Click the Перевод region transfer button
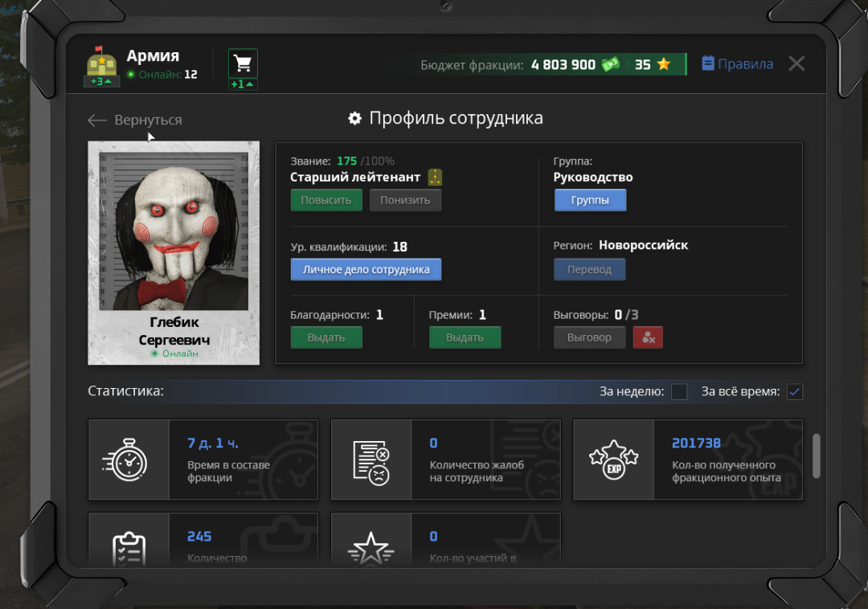The image size is (868, 609). tap(590, 269)
